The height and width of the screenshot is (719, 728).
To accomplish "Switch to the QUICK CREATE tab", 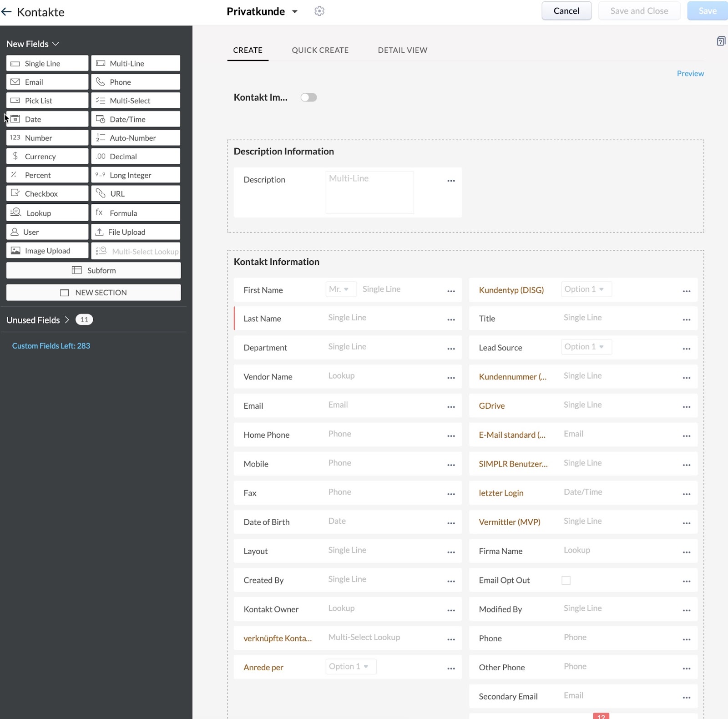I will pos(320,50).
